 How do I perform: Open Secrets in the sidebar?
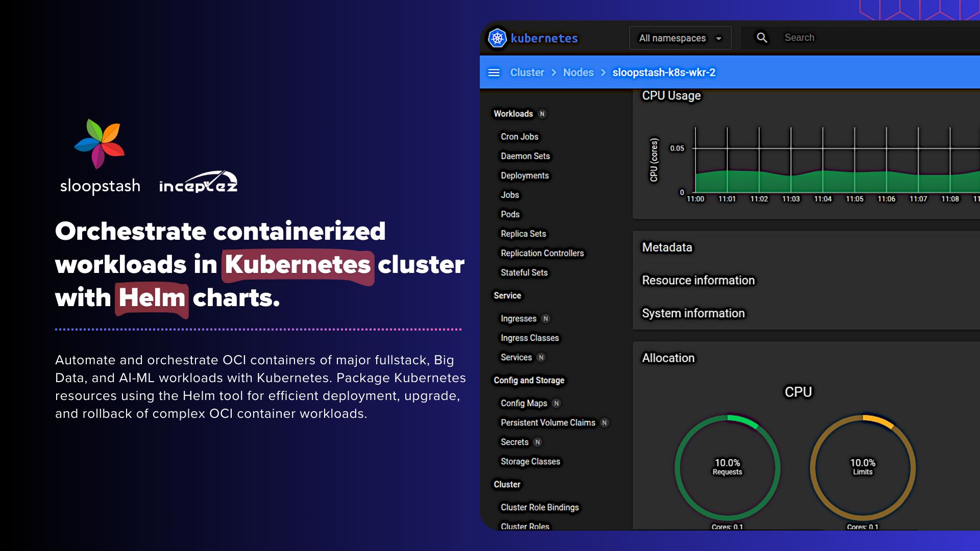coord(514,442)
